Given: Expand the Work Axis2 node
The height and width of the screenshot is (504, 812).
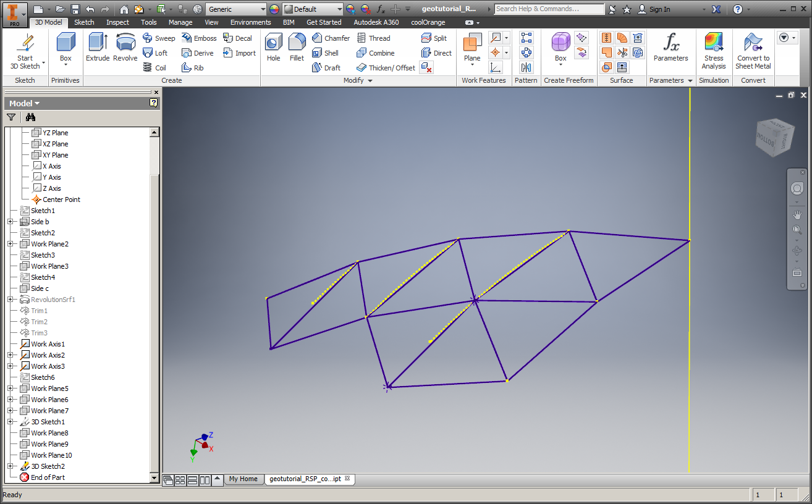Looking at the screenshot, I should 10,355.
